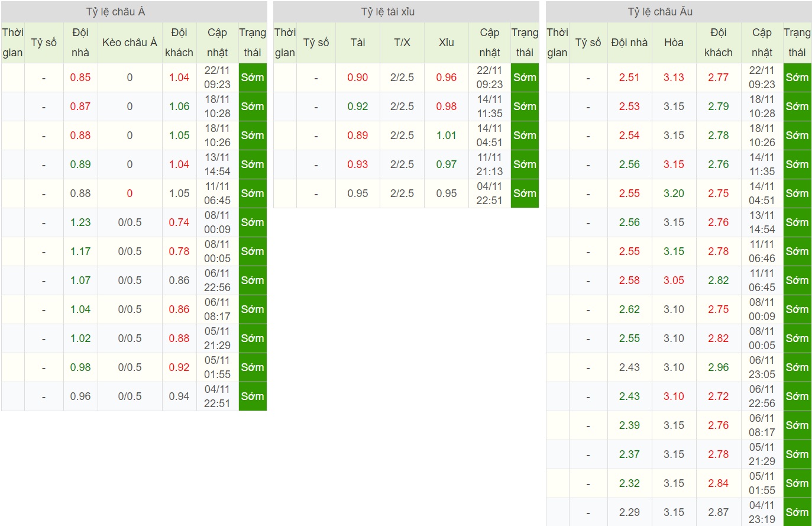Image resolution: width=812 pixels, height=526 pixels.
Task: Click 'Tỷ số' header in Asian table
Action: [x=44, y=43]
